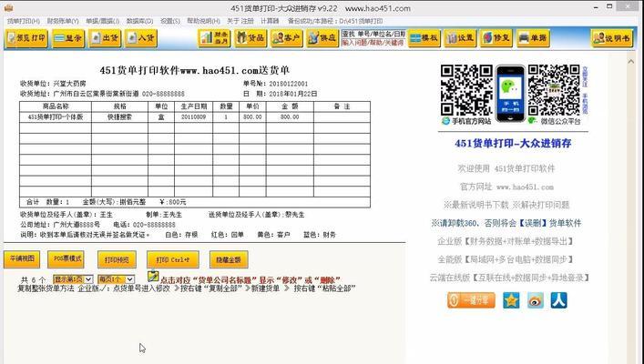Open the 设置(S) menu
644x364 pixels.
click(x=170, y=21)
